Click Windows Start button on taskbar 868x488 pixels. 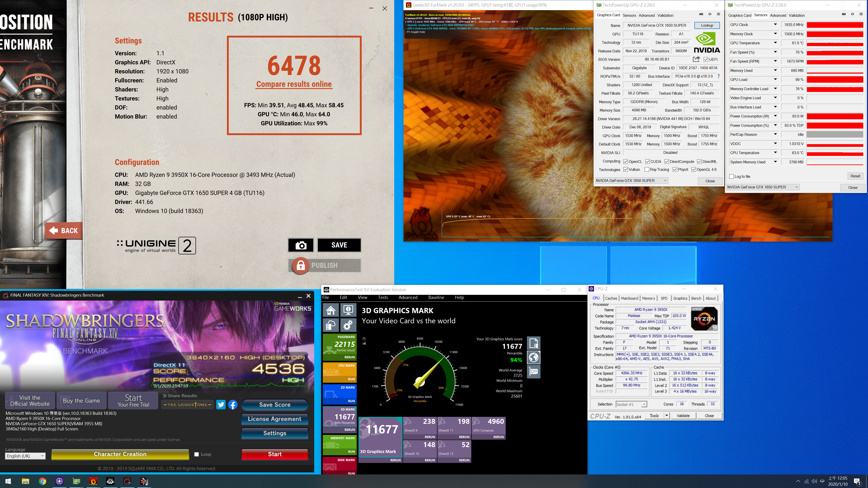pyautogui.click(x=8, y=481)
